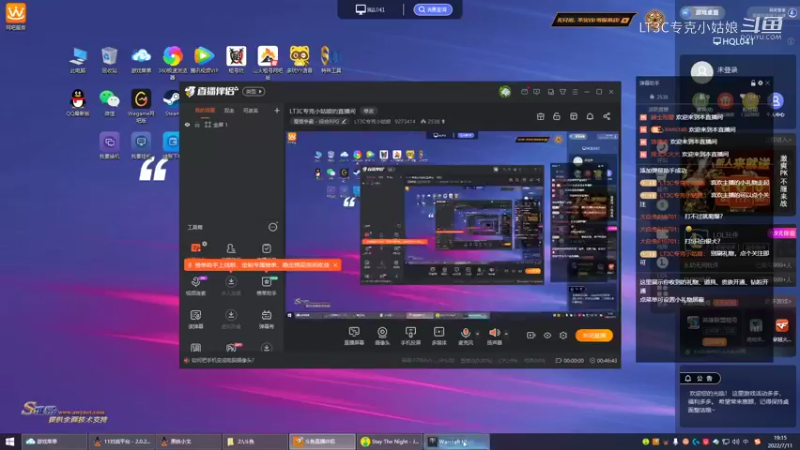Switch to 11对战平台 taskbar item
800x450 pixels.
point(121,441)
